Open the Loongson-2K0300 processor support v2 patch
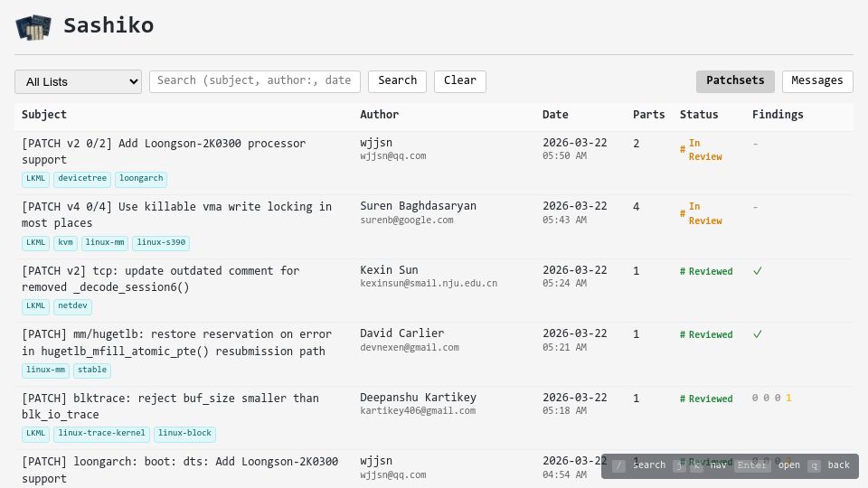Screen dimensions: 868x488 click(x=164, y=152)
